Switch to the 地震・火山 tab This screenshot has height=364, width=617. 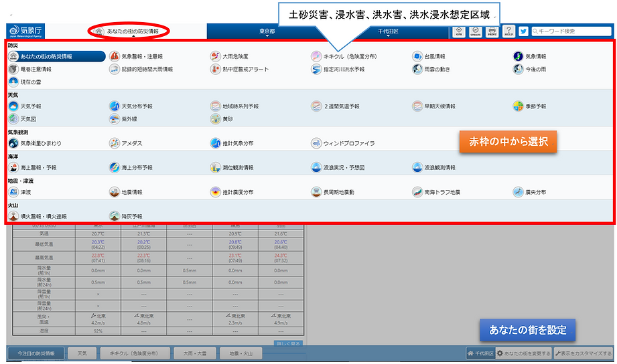click(x=241, y=353)
